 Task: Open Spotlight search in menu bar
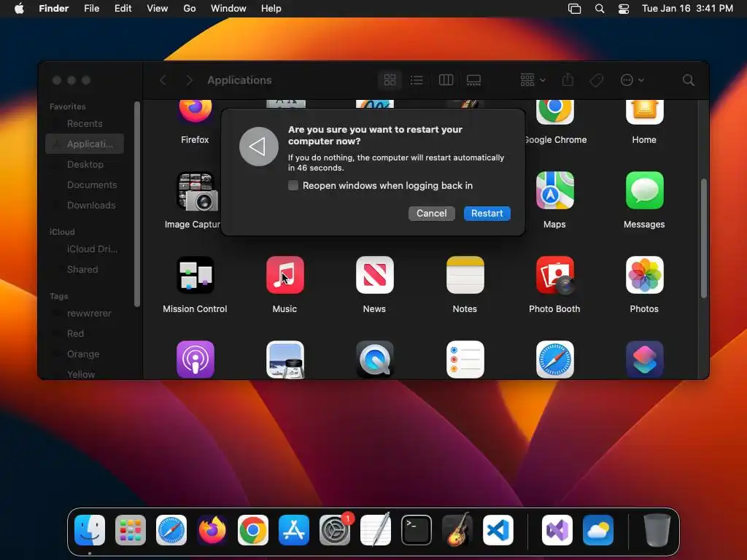(x=600, y=9)
